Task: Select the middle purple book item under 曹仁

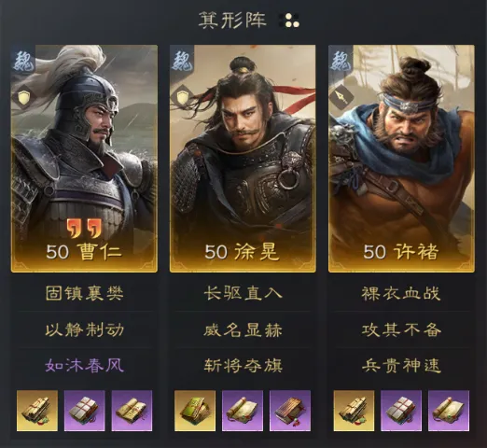Action: pos(85,411)
